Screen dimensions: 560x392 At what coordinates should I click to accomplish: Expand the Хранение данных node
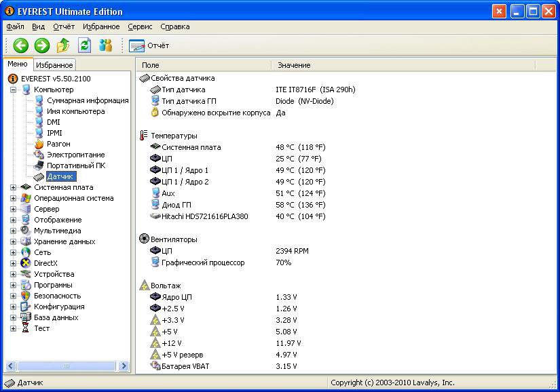(14, 241)
